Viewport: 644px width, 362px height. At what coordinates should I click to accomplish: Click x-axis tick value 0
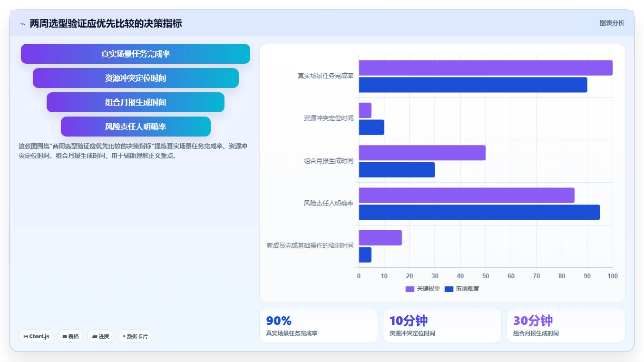click(x=359, y=276)
